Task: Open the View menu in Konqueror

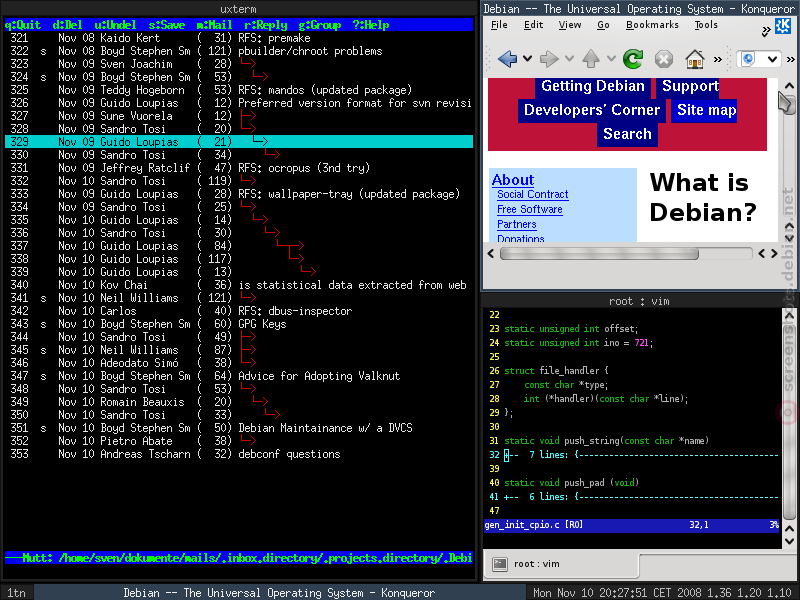Action: point(569,24)
